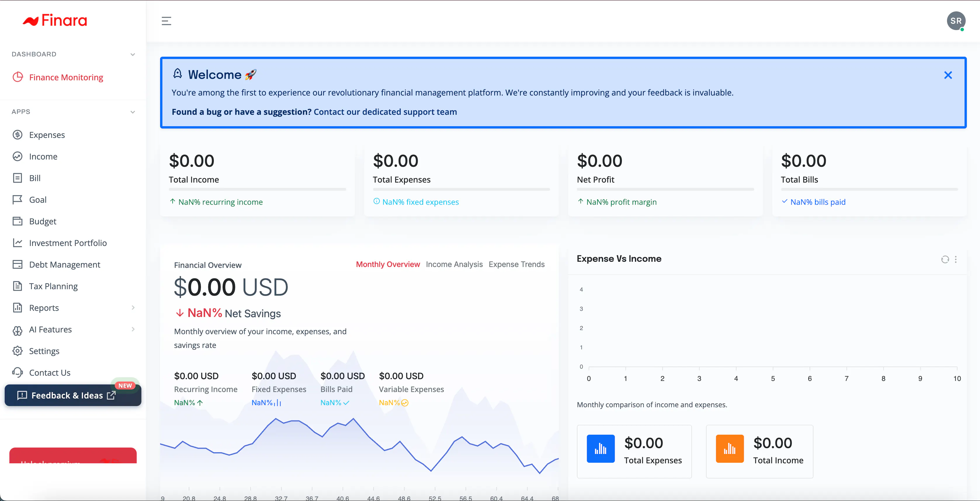Image resolution: width=980 pixels, height=501 pixels.
Task: Click the checkmark icon beside bills paid
Action: 785,201
